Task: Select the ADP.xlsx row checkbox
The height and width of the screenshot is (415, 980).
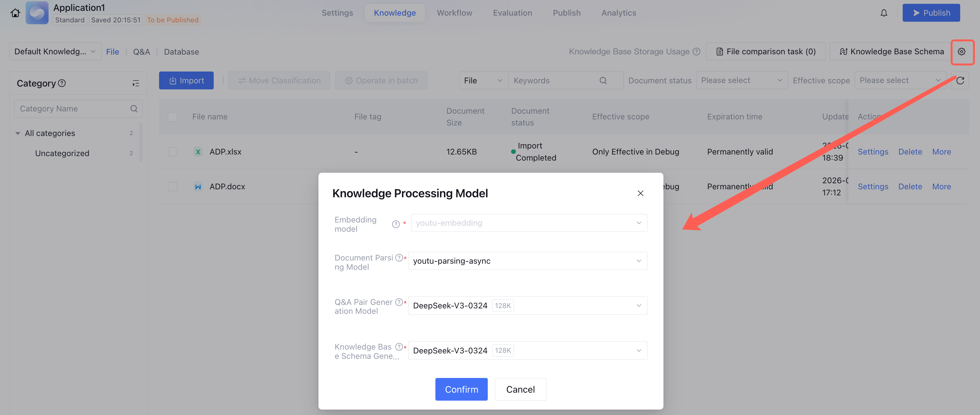Action: coord(173,152)
